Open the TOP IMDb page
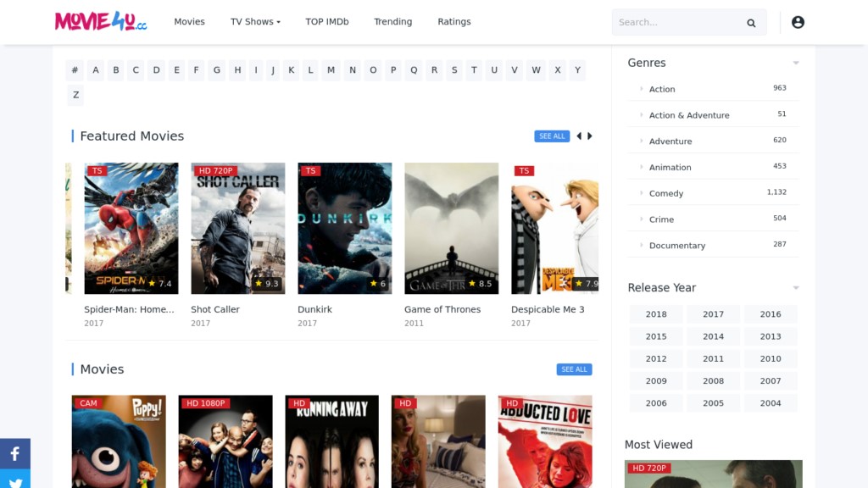Image resolution: width=868 pixels, height=488 pixels. [x=327, y=21]
